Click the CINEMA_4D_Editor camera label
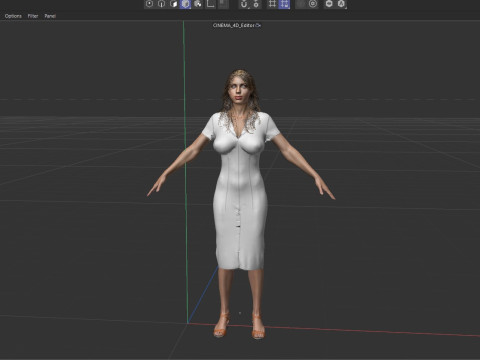Image resolution: width=480 pixels, height=360 pixels. click(234, 25)
